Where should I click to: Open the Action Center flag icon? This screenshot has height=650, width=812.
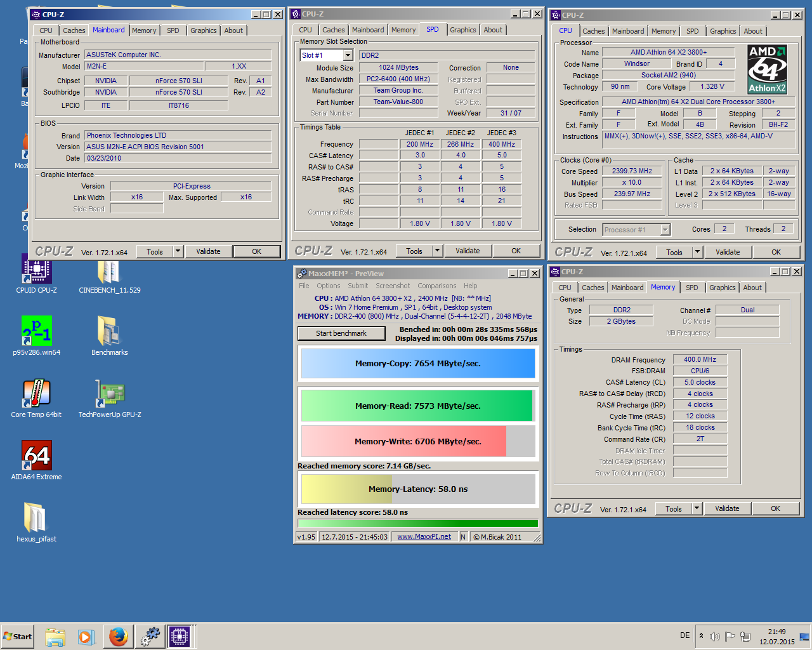730,636
